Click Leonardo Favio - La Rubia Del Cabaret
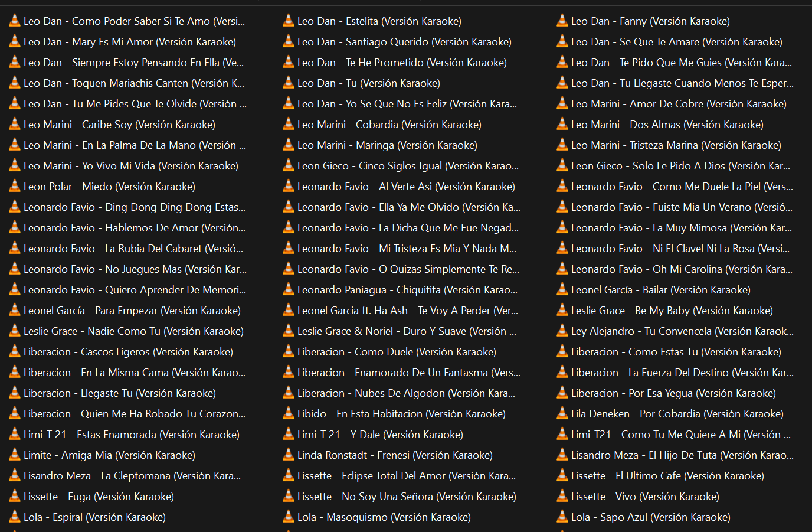This screenshot has width=812, height=532. click(126, 248)
